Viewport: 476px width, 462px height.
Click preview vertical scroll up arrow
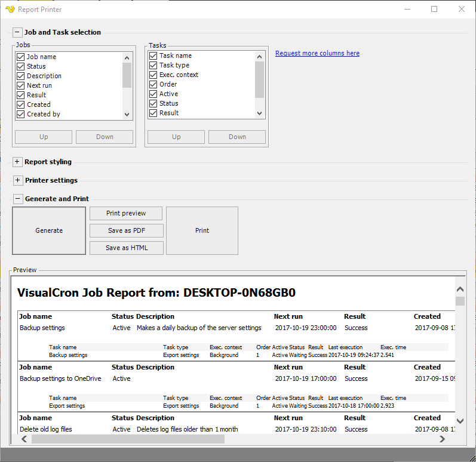460,289
